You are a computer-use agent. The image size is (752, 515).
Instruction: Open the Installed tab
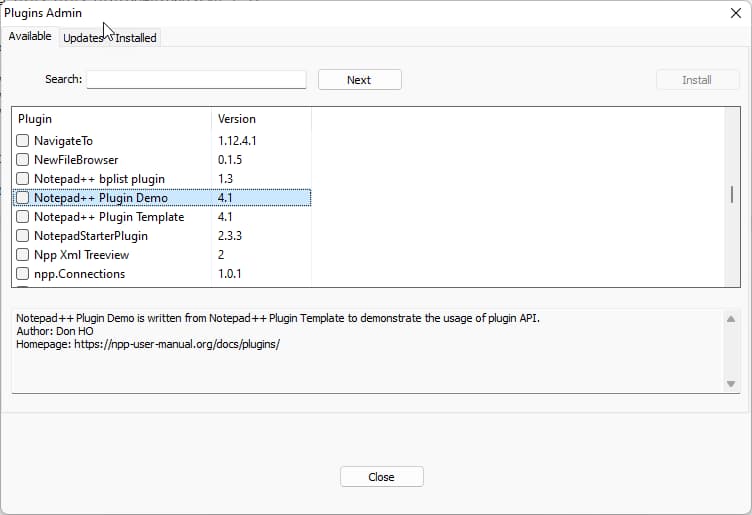coord(136,38)
